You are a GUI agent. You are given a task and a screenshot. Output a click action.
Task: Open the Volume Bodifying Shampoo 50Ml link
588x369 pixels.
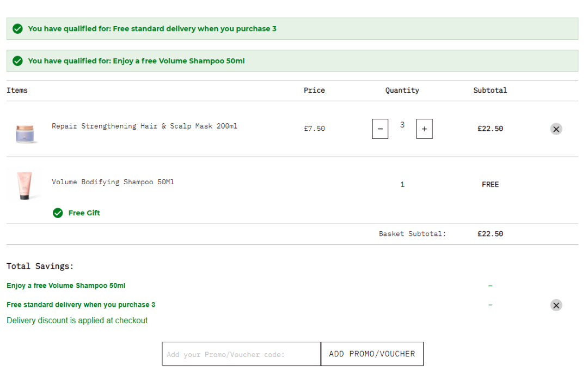pyautogui.click(x=113, y=182)
